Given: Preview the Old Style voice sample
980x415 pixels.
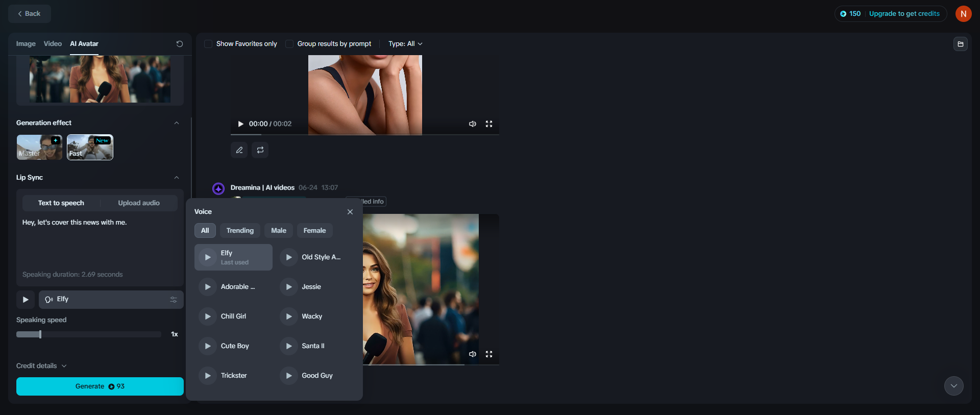Looking at the screenshot, I should point(289,257).
